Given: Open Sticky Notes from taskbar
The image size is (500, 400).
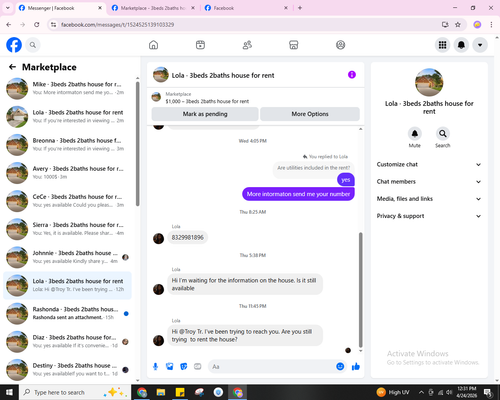Looking at the screenshot, I should coord(180,392).
